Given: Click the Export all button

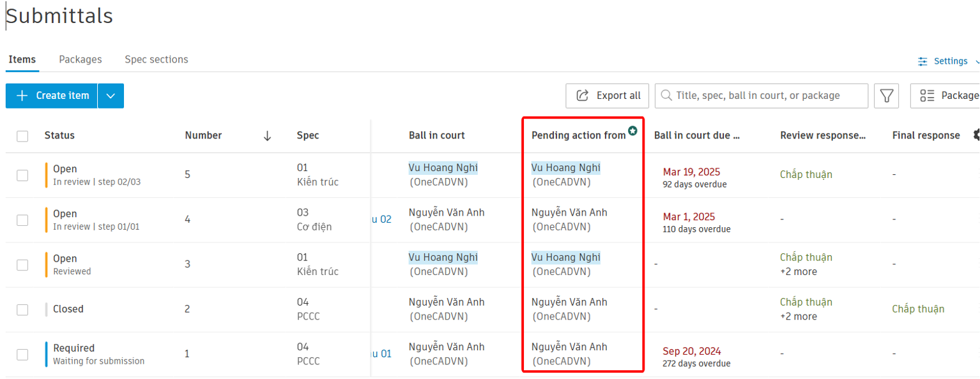Looking at the screenshot, I should [x=608, y=96].
